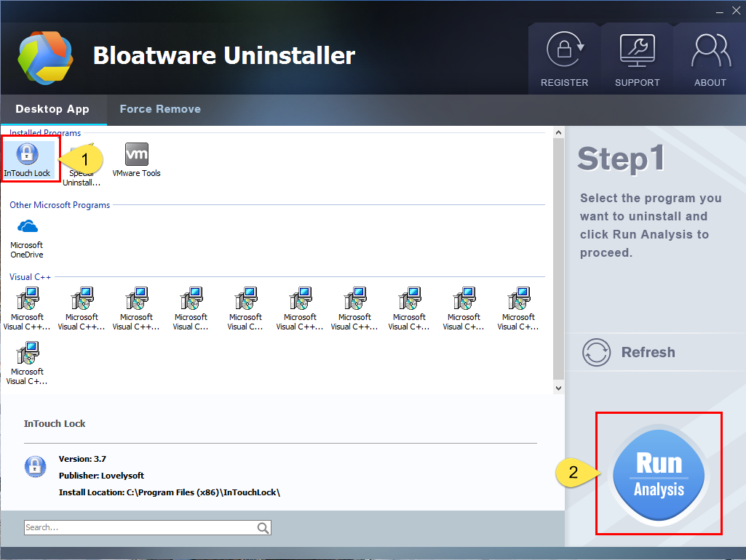This screenshot has width=746, height=560.
Task: Click the 'Publisher: Lovelysoft' text
Action: (101, 476)
